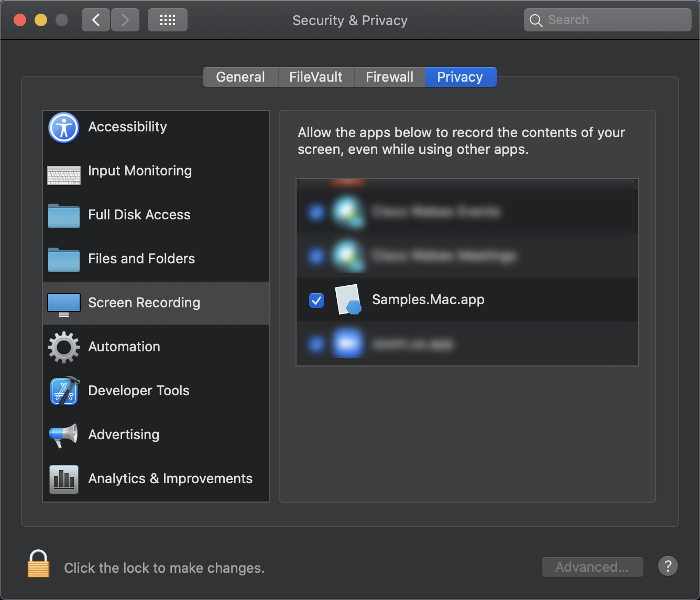Click the Files and Folders folder icon
Viewport: 700px width, 600px height.
coord(64,260)
